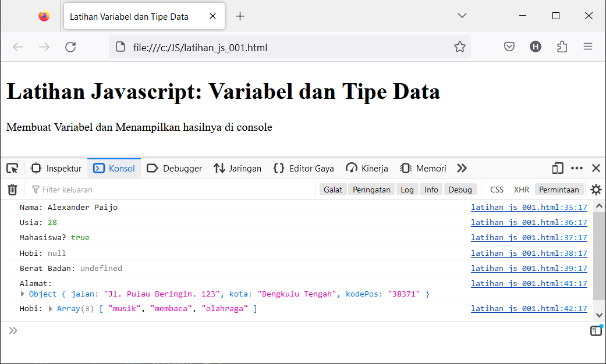Select the logged value undefined
This screenshot has width=606, height=364.
(x=101, y=268)
